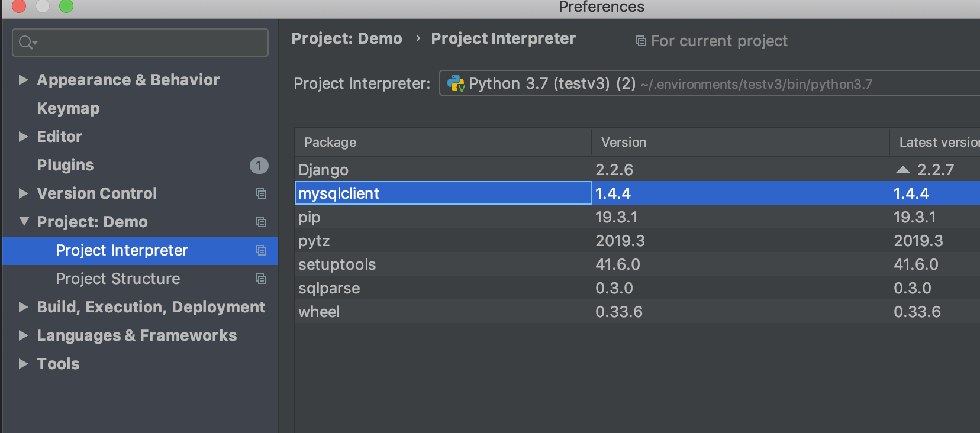This screenshot has width=980, height=433.
Task: Click the For current project icon
Action: (640, 41)
